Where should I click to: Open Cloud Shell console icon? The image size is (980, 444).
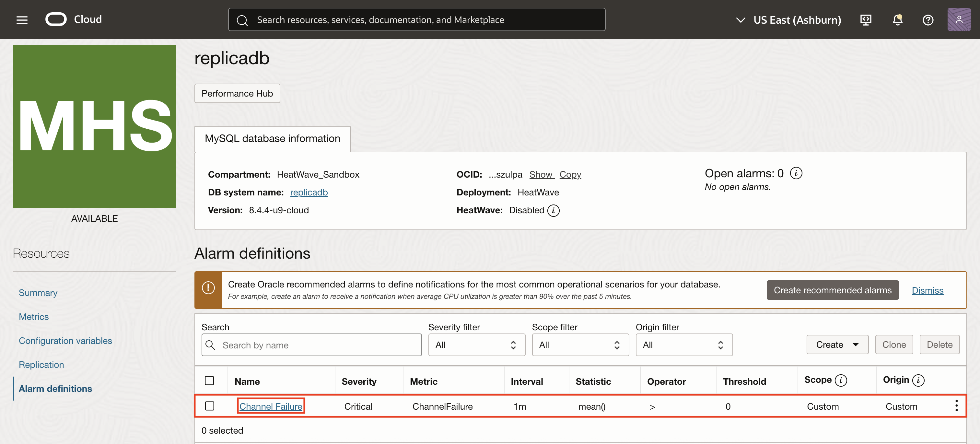click(866, 19)
